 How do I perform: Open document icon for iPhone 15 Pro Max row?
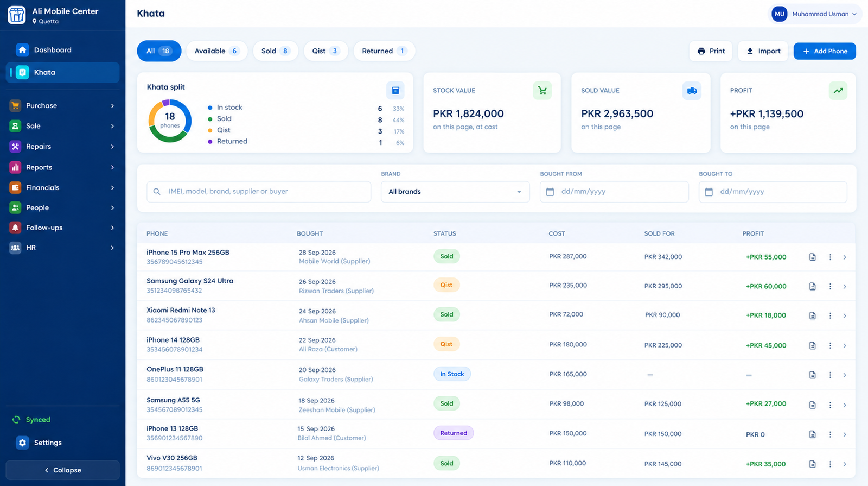coord(812,257)
